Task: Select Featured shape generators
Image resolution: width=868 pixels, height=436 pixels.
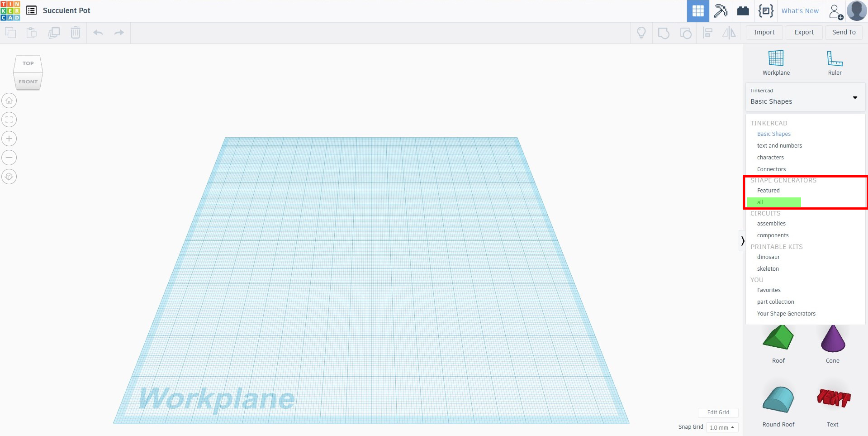Action: tap(768, 191)
